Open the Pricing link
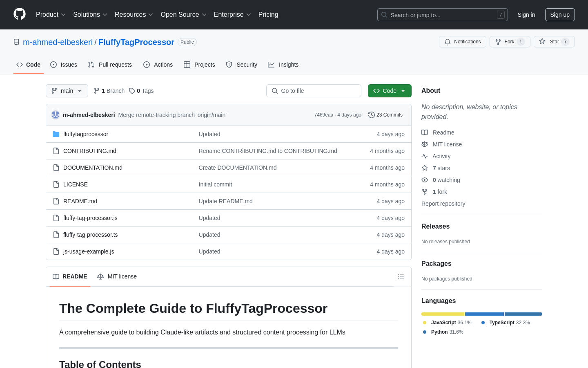The width and height of the screenshot is (588, 368). (x=268, y=15)
